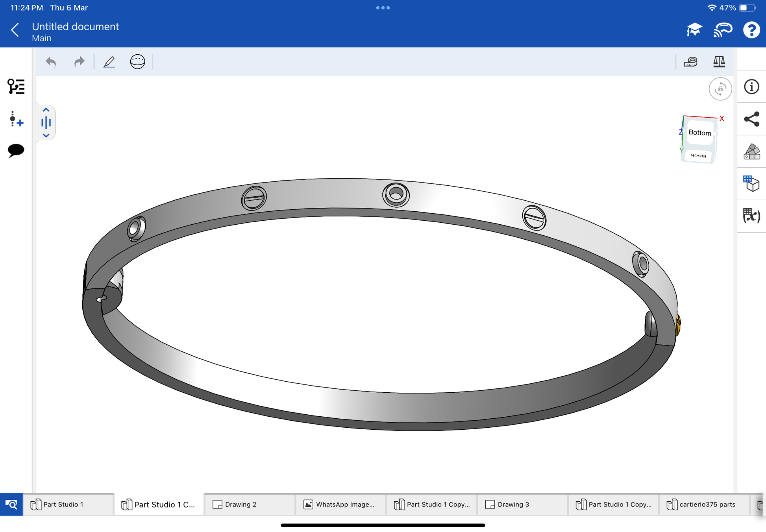Viewport: 766px width, 532px height.
Task: Open the share document icon
Action: (x=751, y=119)
